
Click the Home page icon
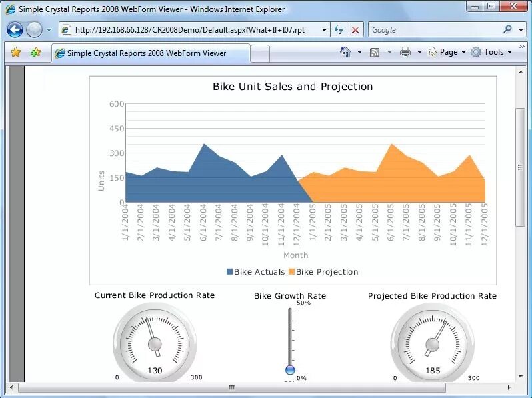[345, 52]
